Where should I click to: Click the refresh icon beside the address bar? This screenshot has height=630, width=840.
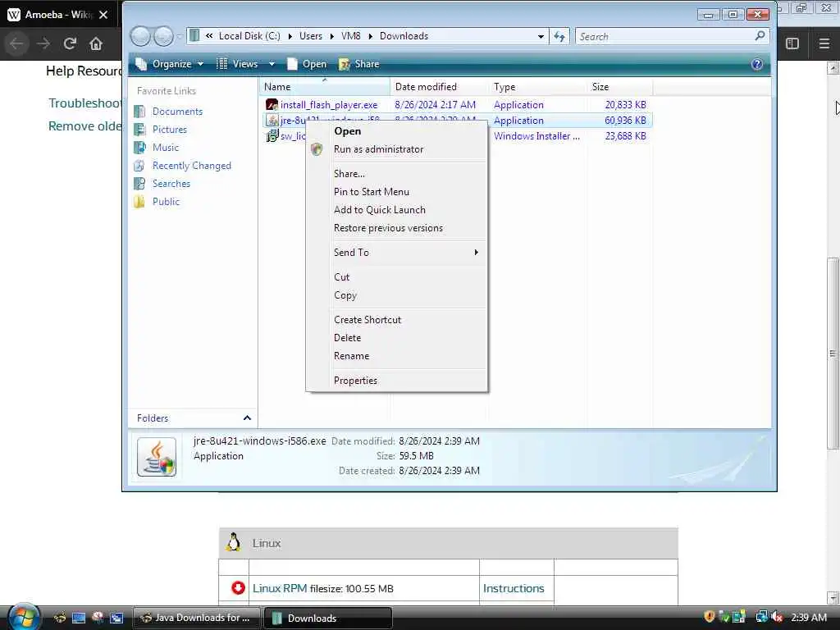559,36
